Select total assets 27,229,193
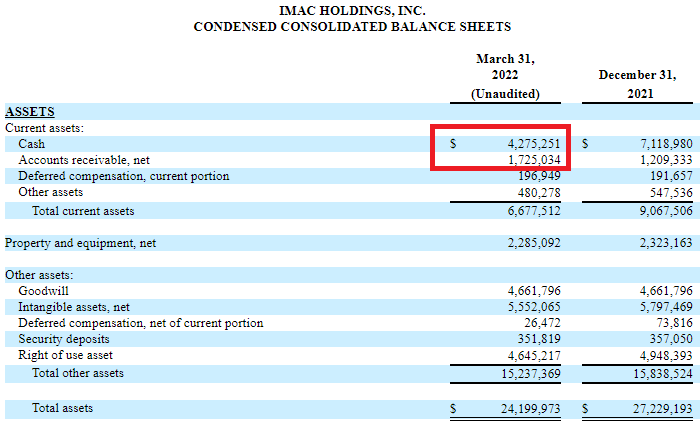This screenshot has width=700, height=425. [663, 409]
